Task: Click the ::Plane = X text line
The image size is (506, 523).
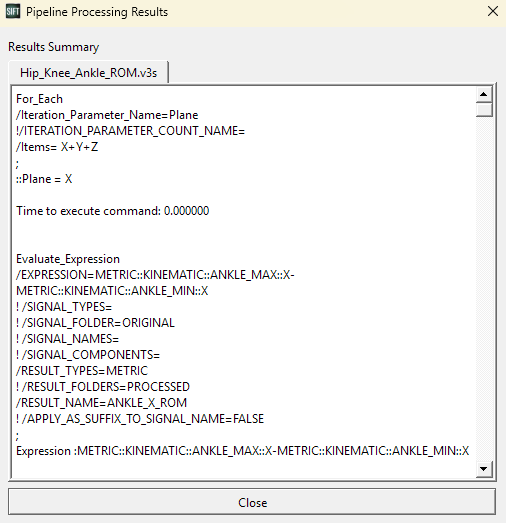Action: coord(44,179)
